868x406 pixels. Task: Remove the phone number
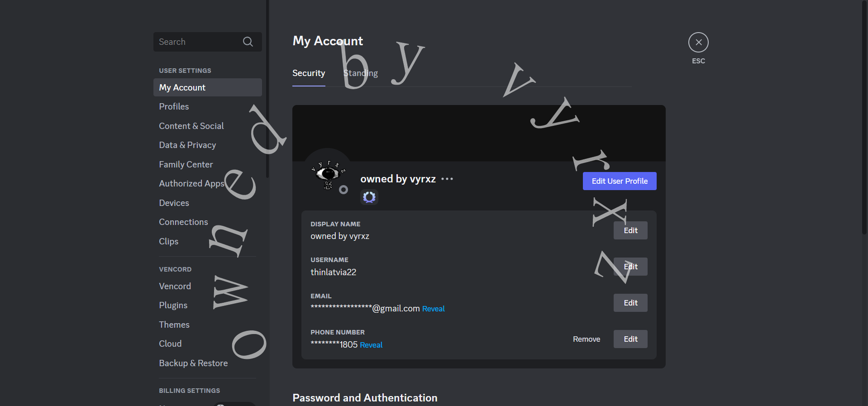[586, 339]
